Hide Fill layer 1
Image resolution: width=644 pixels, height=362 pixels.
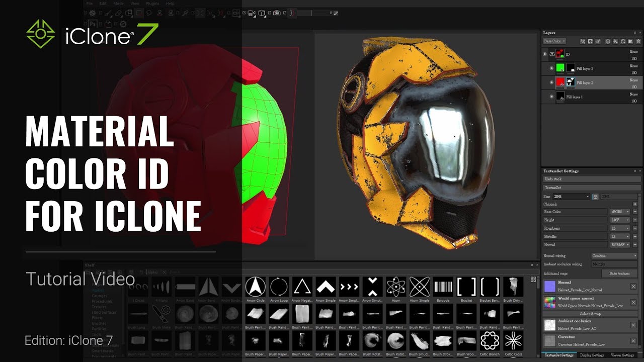click(551, 97)
